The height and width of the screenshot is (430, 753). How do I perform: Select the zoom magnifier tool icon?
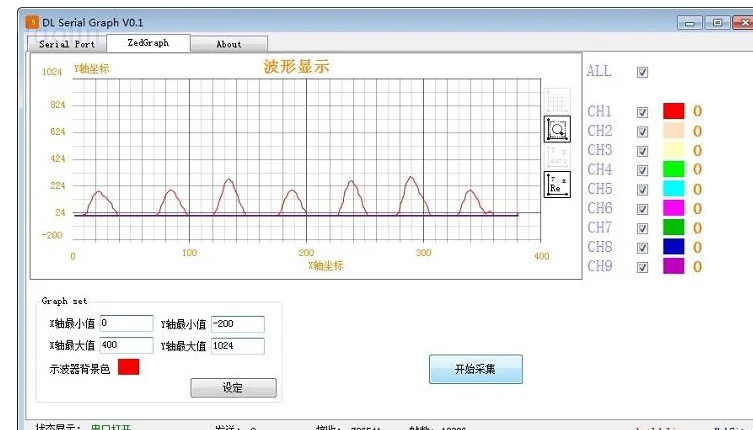557,129
